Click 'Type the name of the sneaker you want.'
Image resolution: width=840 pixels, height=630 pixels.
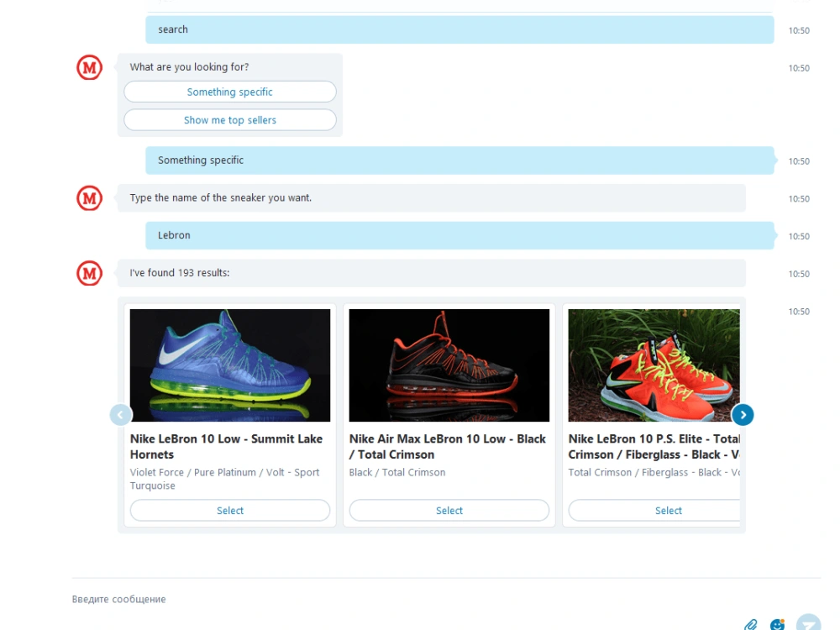(x=220, y=197)
